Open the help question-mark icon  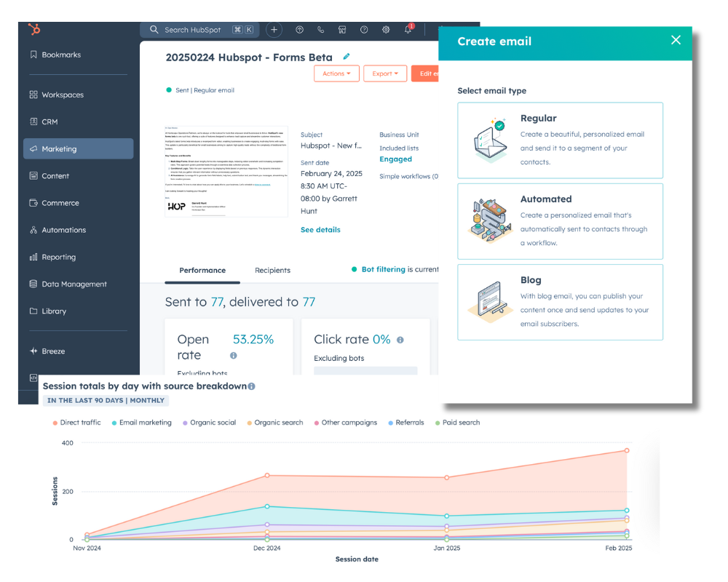click(364, 30)
